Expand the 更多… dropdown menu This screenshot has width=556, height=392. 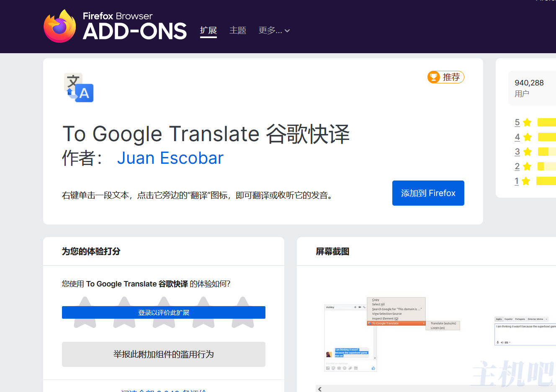tap(274, 30)
